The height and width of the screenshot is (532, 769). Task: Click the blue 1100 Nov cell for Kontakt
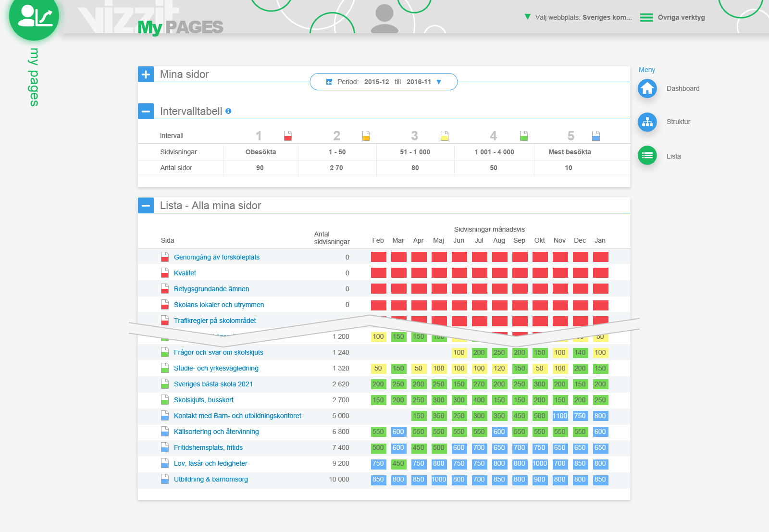pyautogui.click(x=560, y=416)
